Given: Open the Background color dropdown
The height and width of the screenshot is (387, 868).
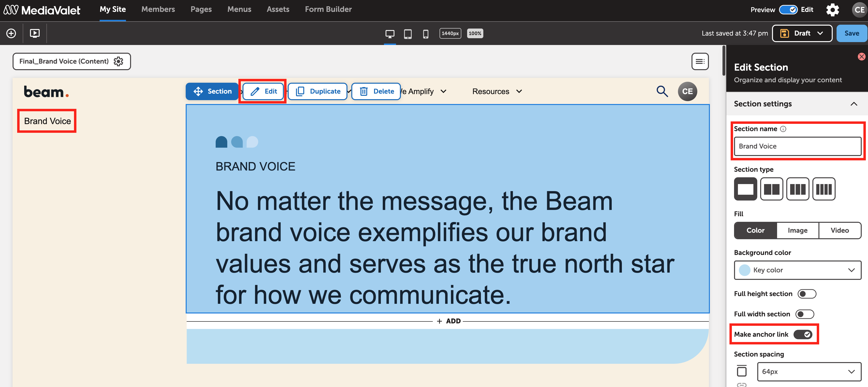Looking at the screenshot, I should pos(797,270).
